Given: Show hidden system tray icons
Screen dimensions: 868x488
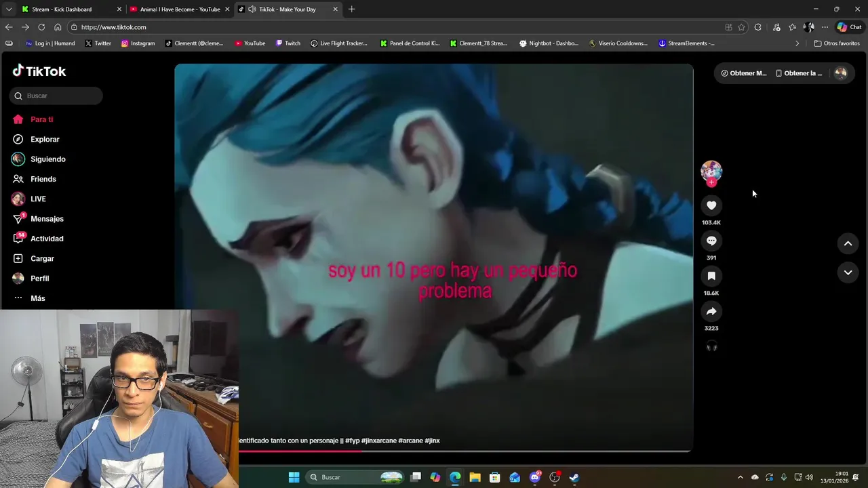Looking at the screenshot, I should [x=740, y=477].
